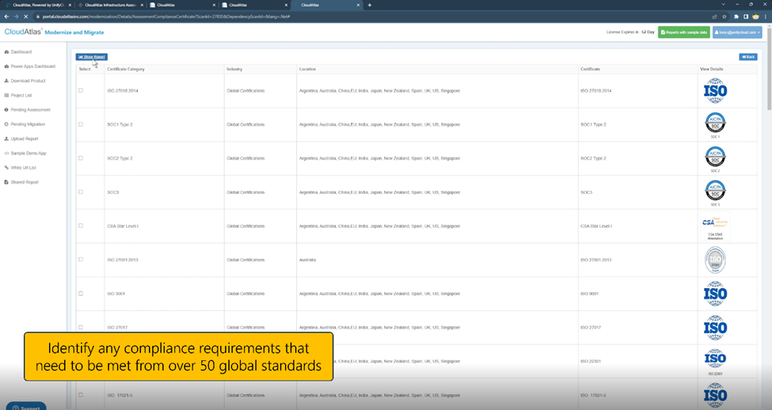The image size is (772, 410).
Task: View details via ISO 9001 logo
Action: pyautogui.click(x=715, y=294)
